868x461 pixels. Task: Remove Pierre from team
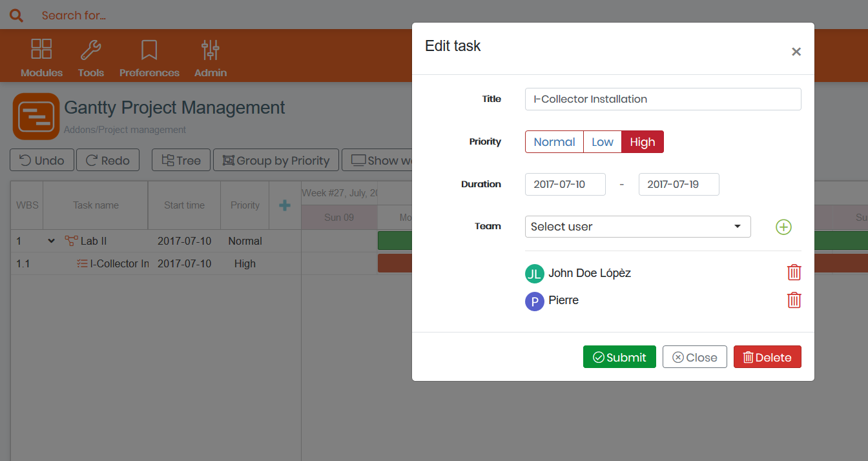click(794, 300)
